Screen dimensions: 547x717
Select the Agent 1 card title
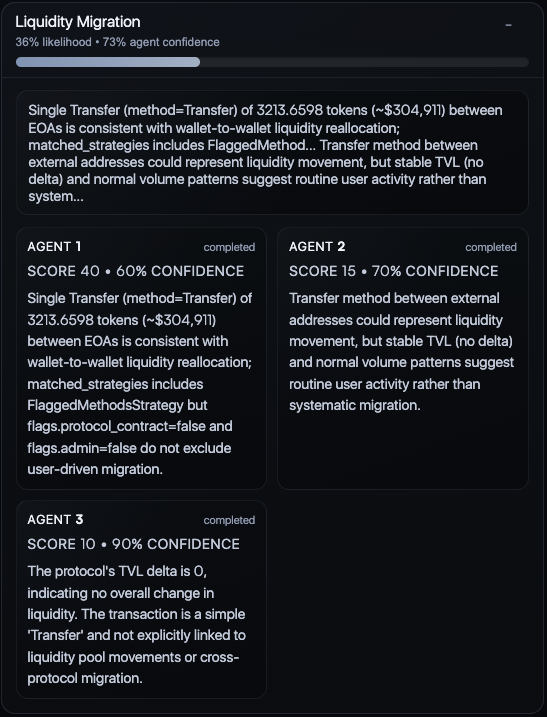tap(54, 246)
